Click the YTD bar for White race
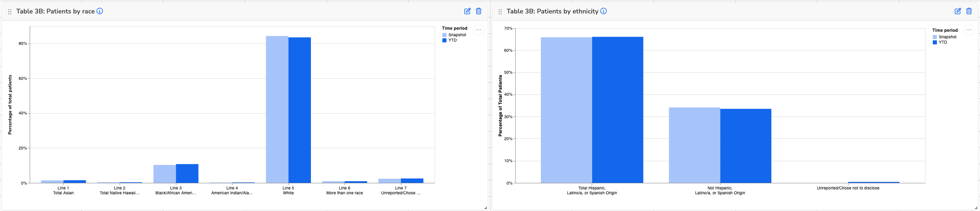Image resolution: width=980 pixels, height=211 pixels. point(300,110)
